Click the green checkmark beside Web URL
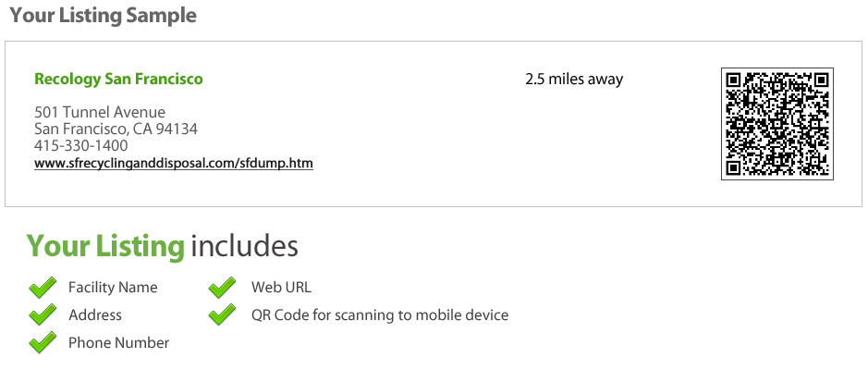The width and height of the screenshot is (868, 370). (x=223, y=287)
